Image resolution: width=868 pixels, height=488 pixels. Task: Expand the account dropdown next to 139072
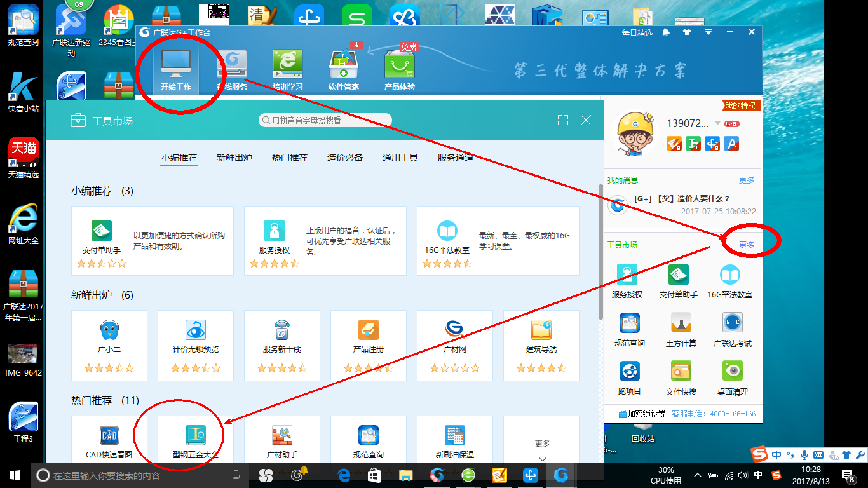(718, 123)
